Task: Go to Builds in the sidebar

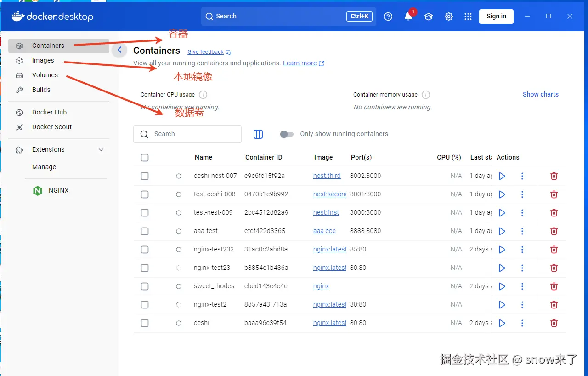Action: click(x=59, y=90)
